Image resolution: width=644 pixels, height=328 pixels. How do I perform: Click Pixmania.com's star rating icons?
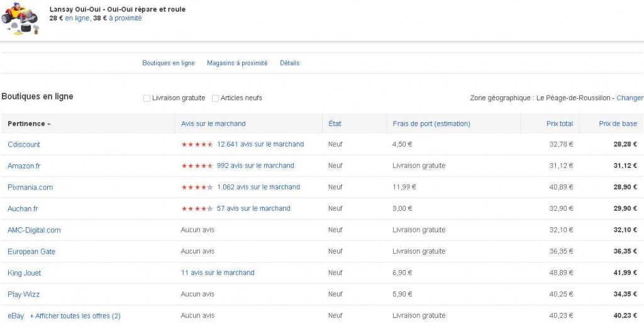tap(197, 188)
